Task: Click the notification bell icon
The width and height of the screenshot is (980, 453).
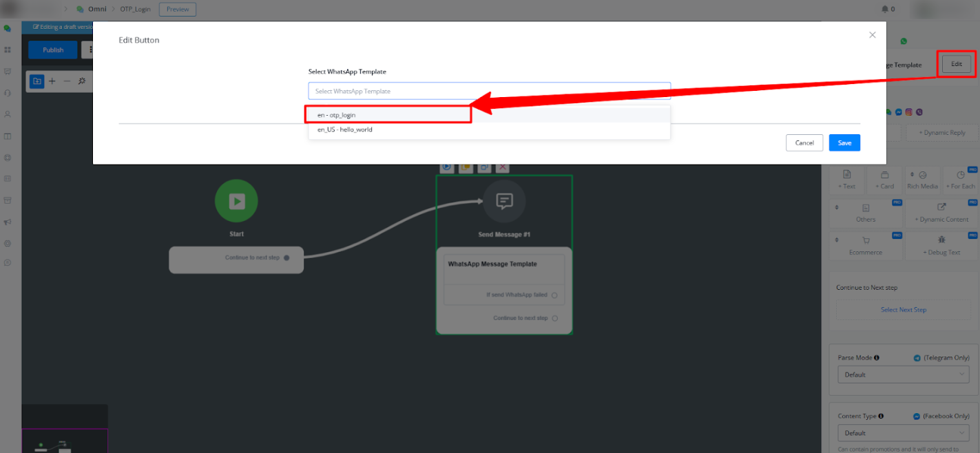Action: click(884, 9)
